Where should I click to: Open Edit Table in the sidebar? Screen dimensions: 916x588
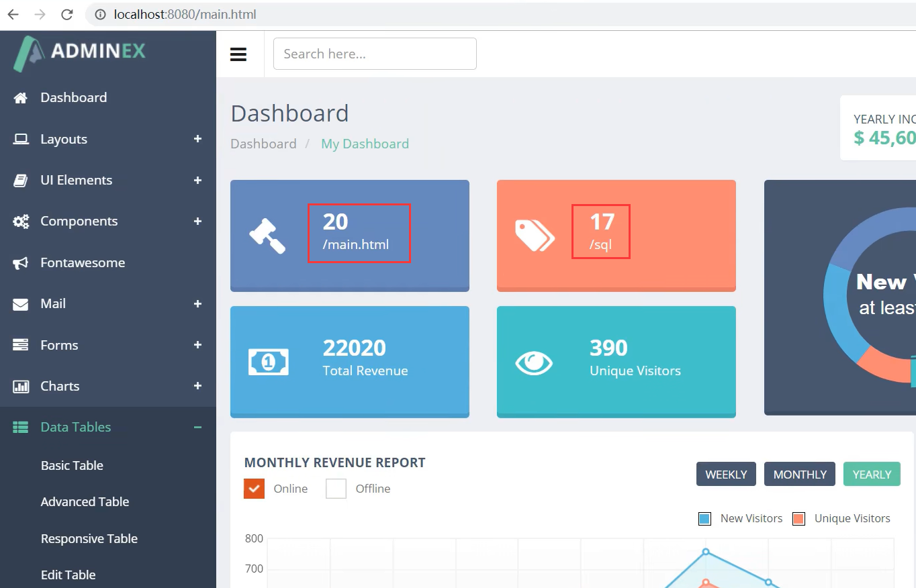coord(68,575)
